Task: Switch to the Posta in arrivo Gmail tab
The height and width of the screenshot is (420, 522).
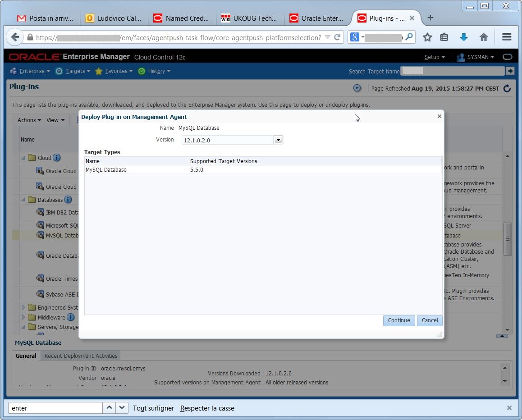Action: [x=45, y=18]
